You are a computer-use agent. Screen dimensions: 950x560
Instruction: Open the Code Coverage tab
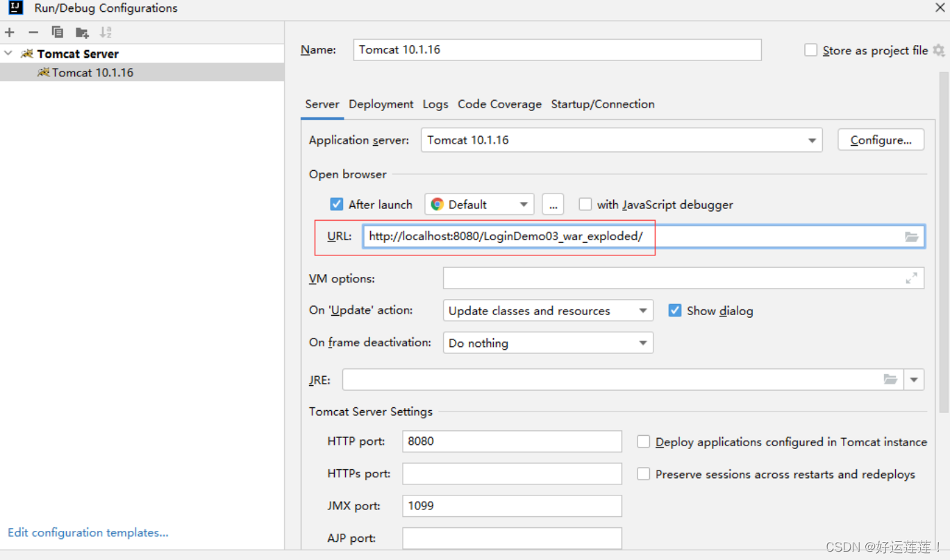499,104
